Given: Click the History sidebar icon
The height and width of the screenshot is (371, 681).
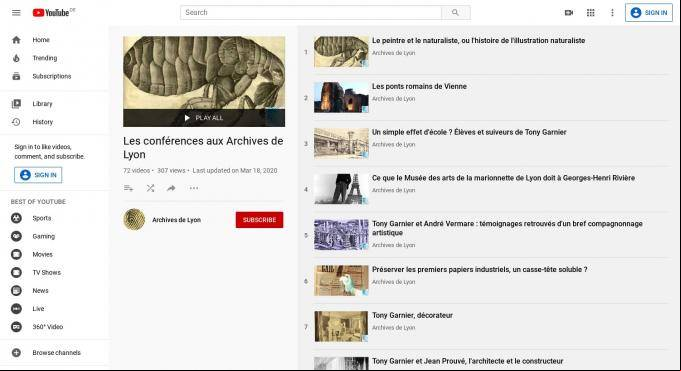Looking at the screenshot, I should [x=16, y=122].
